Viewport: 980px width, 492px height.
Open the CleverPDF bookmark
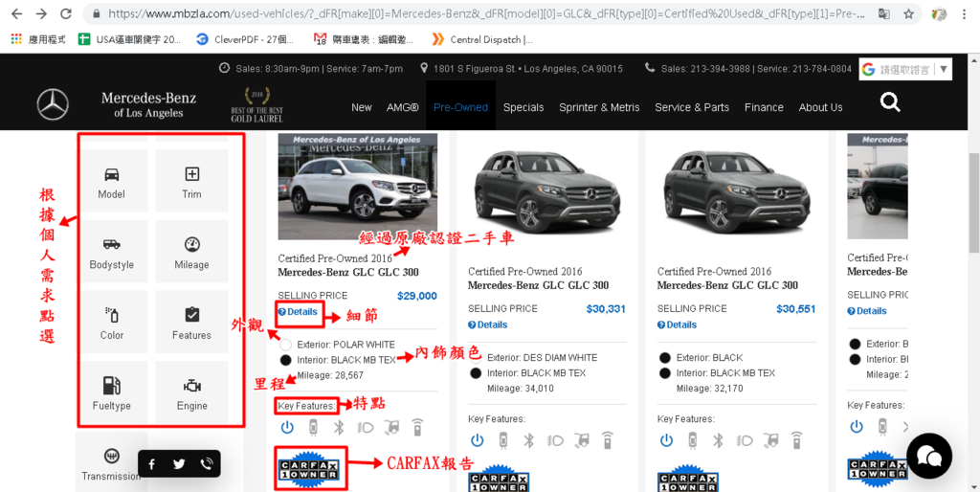click(x=244, y=39)
